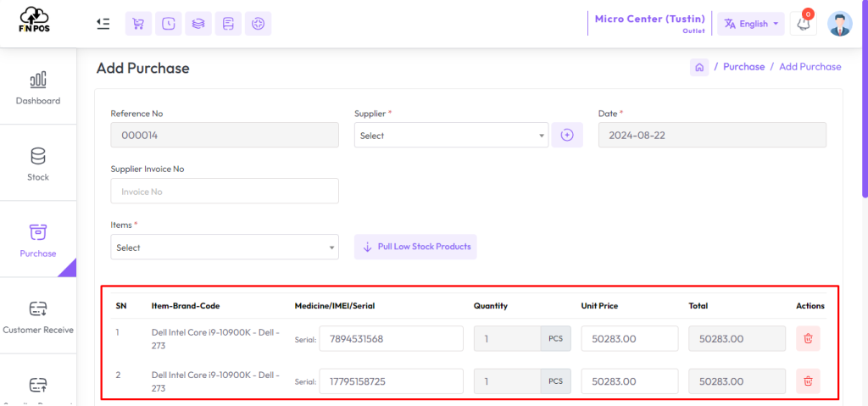Click Add Purchase breadcrumb link
The image size is (868, 406).
pos(810,66)
